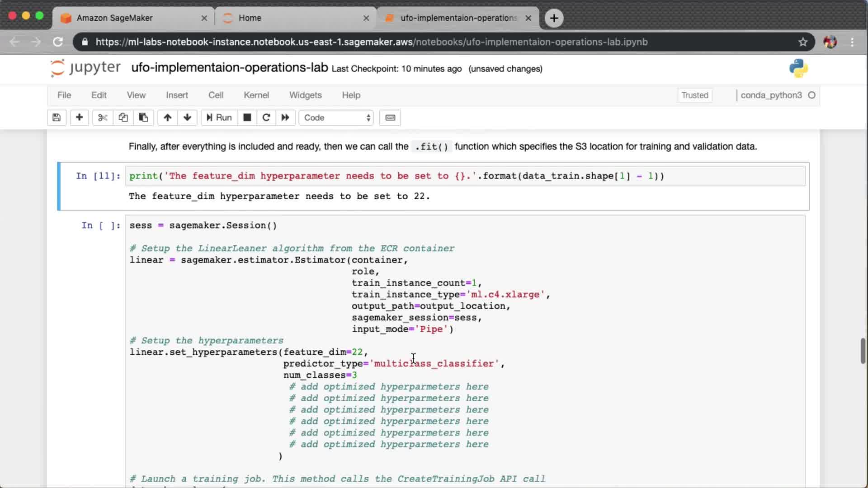Click the vertical page scrollbar

863,350
